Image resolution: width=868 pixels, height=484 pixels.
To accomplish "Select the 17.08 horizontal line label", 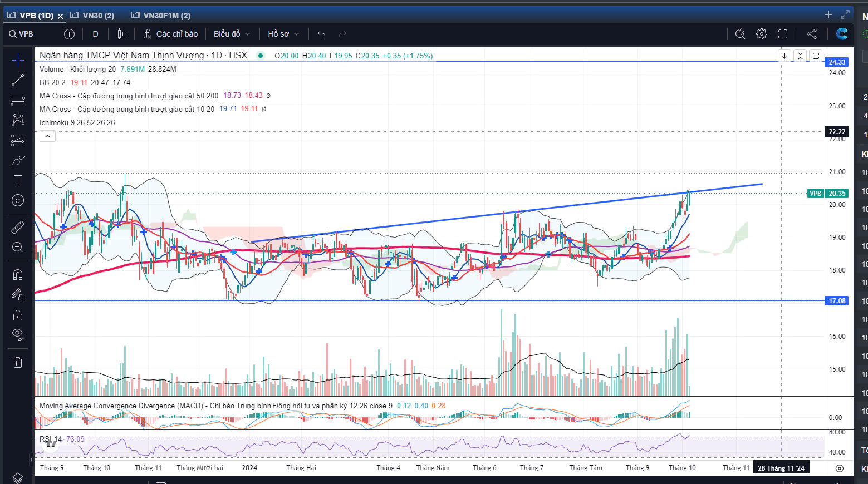I will coord(837,300).
